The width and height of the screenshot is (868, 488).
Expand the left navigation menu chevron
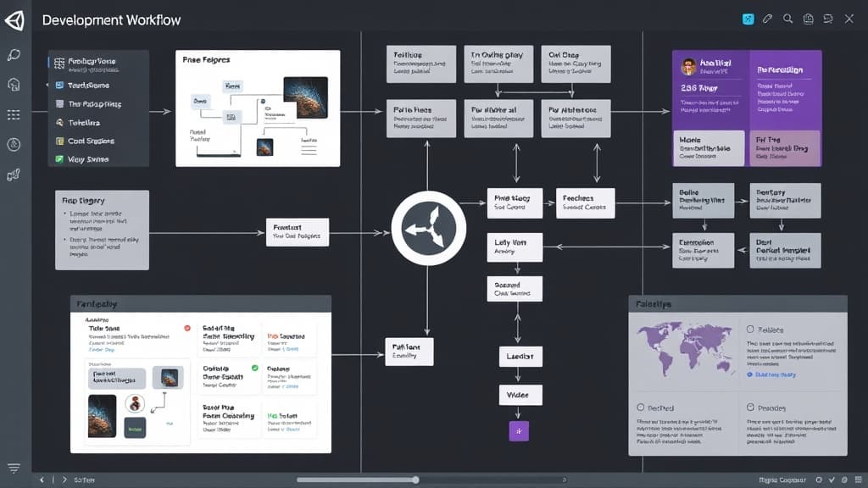pos(46,84)
